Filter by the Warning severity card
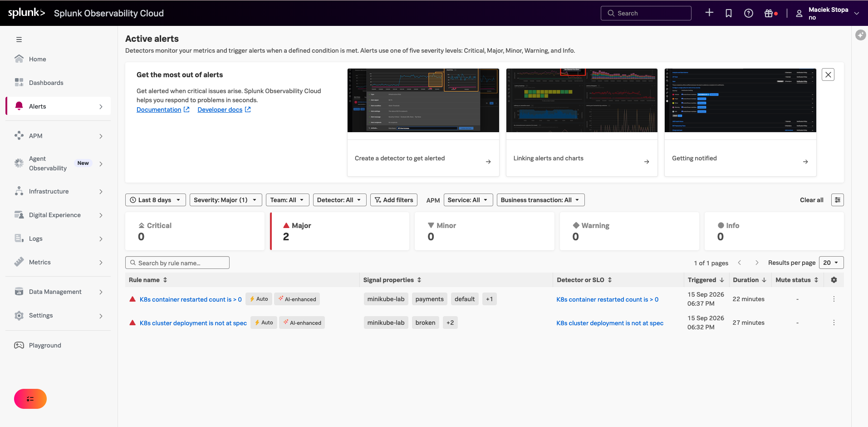 click(x=629, y=231)
